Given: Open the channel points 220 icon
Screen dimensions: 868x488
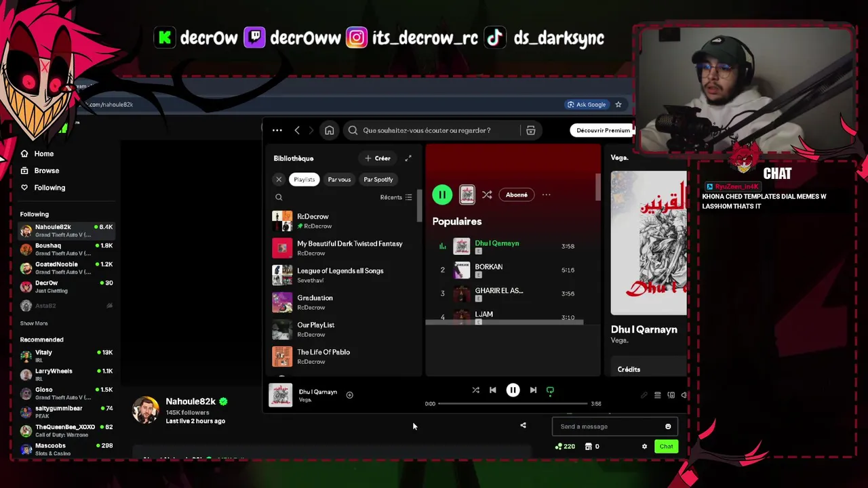Looking at the screenshot, I should [565, 447].
